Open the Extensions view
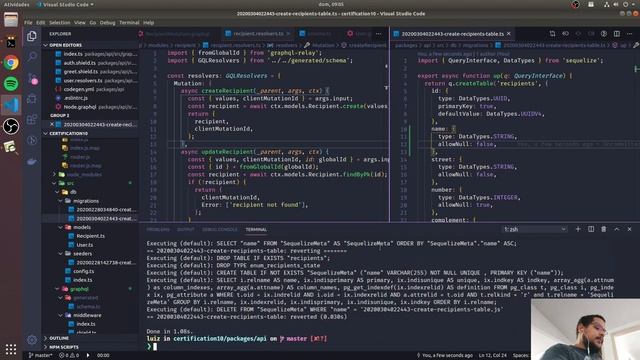This screenshot has width=640, height=360. tap(32, 120)
